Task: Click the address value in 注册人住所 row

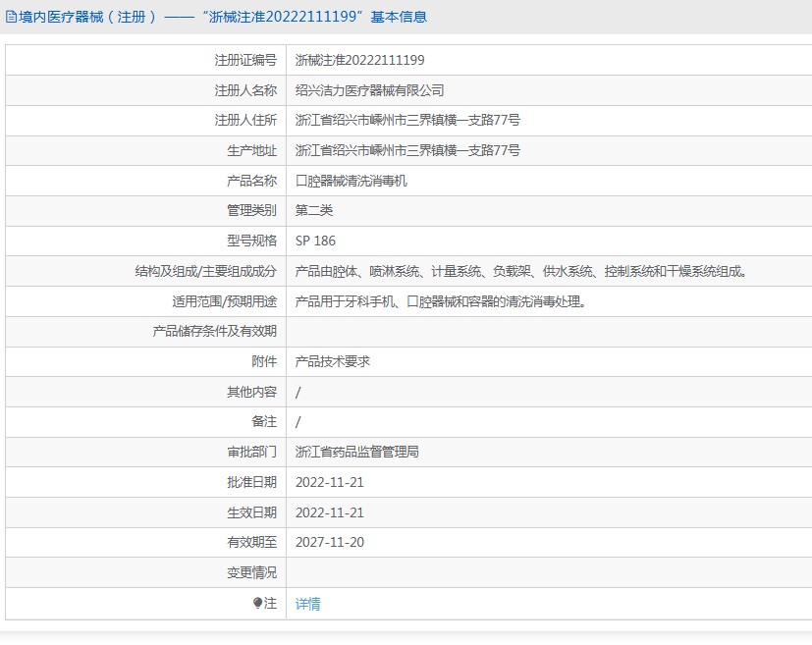Action: click(x=407, y=120)
